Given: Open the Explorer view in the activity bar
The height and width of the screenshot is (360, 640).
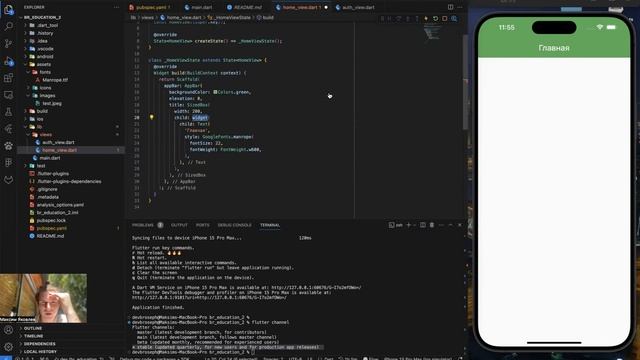Looking at the screenshot, I should click(8, 9).
